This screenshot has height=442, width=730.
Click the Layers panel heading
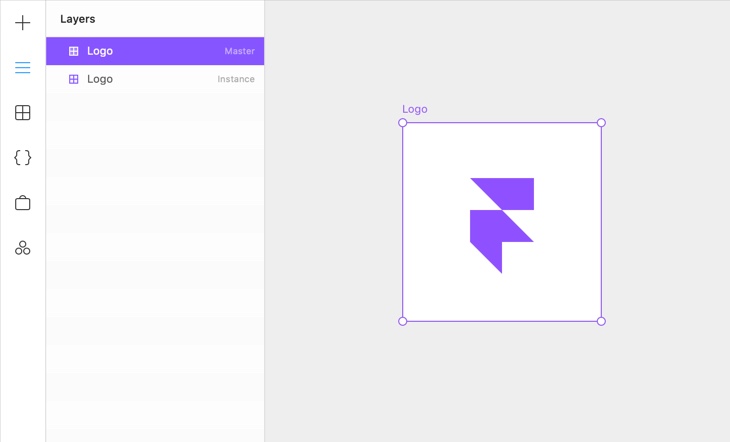78,19
